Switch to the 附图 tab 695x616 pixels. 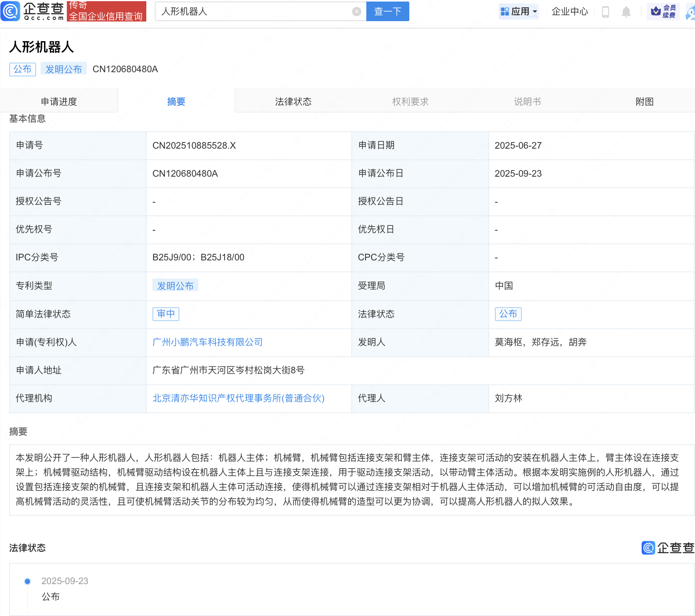(644, 101)
